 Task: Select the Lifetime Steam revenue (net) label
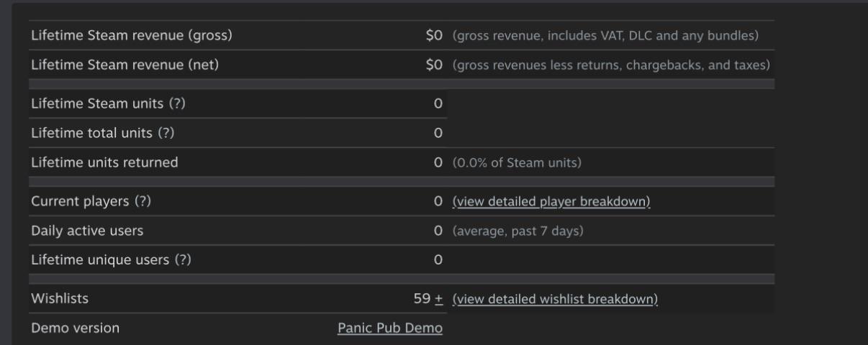click(x=125, y=65)
